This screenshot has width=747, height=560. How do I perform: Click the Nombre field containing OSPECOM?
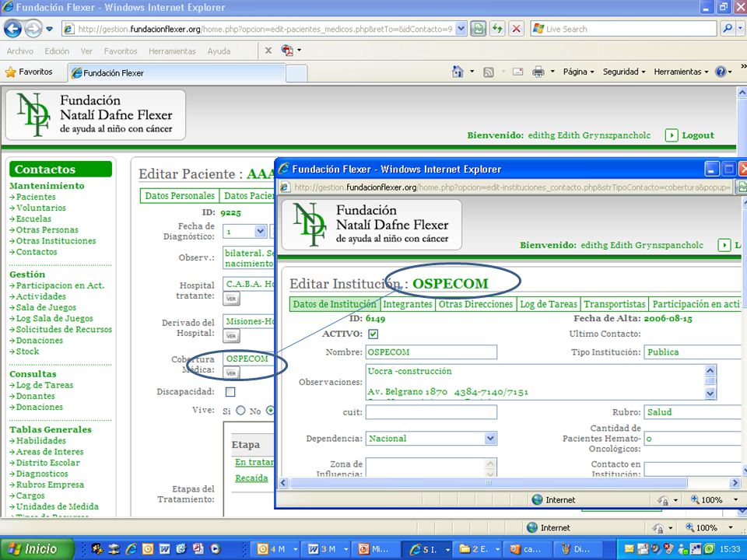[x=431, y=352]
